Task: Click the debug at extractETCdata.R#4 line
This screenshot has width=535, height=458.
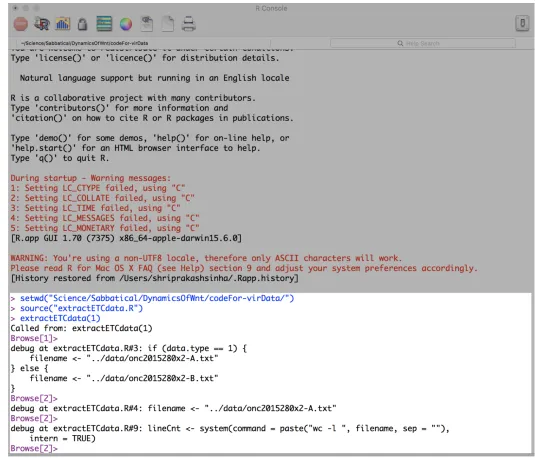Action: pos(173,409)
